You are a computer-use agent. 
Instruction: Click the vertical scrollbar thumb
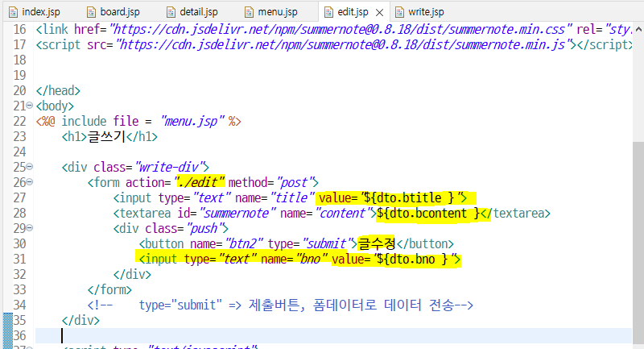tap(638, 244)
